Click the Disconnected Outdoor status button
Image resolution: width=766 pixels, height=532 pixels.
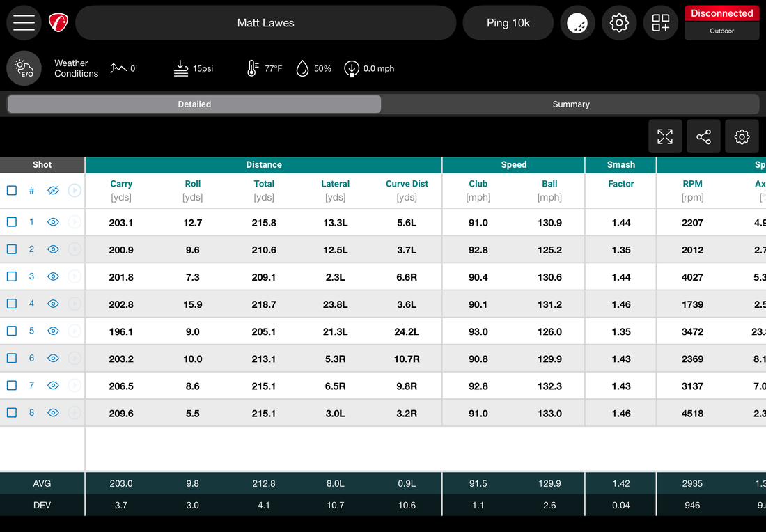click(x=721, y=22)
